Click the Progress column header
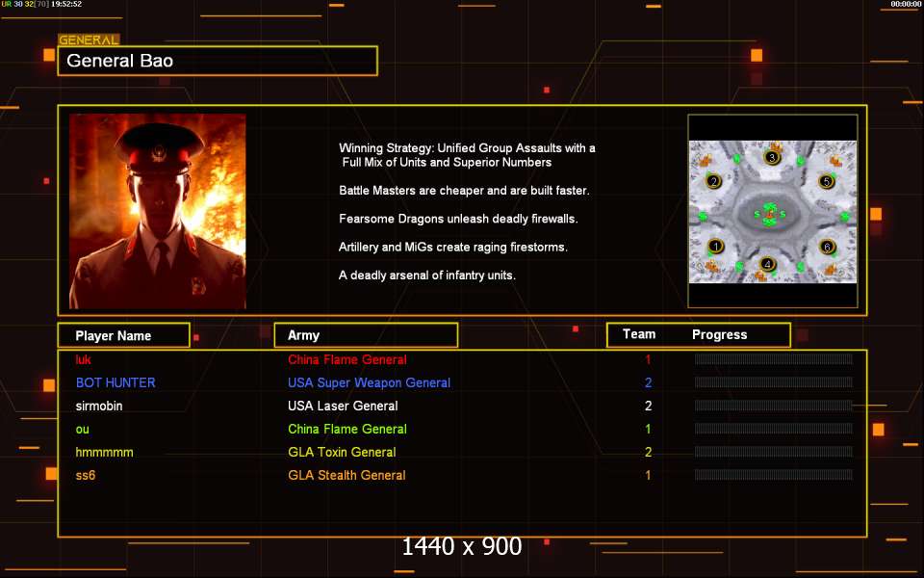Image resolution: width=924 pixels, height=578 pixels. click(x=720, y=334)
